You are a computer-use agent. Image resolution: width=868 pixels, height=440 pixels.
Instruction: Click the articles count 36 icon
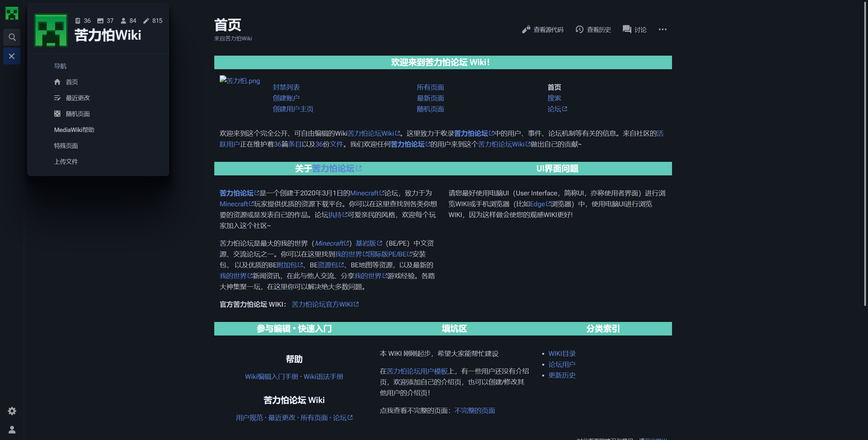78,21
